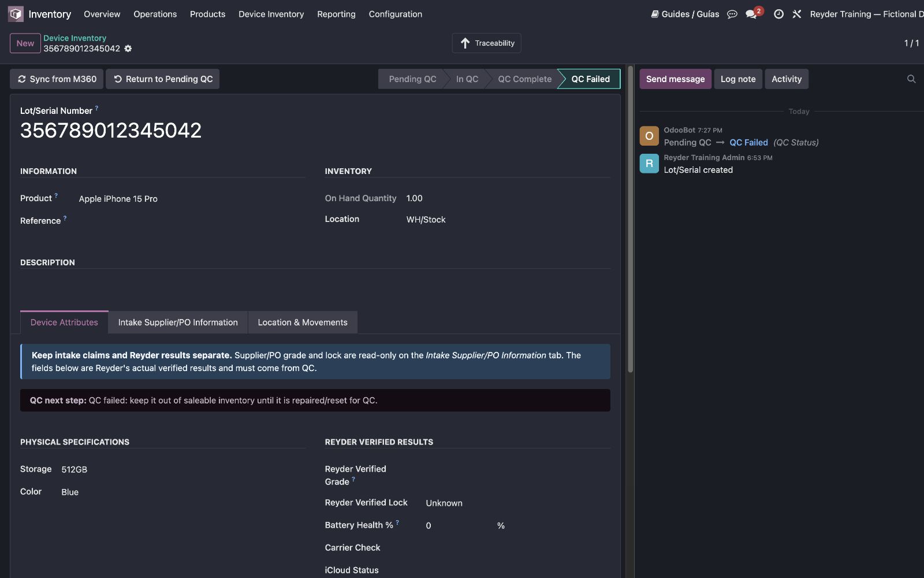
Task: Click the 1 / 1 record pager
Action: [x=911, y=43]
